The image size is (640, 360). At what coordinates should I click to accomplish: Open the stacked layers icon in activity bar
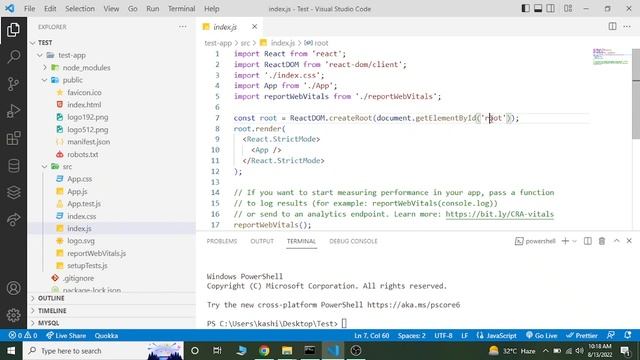pos(13,192)
